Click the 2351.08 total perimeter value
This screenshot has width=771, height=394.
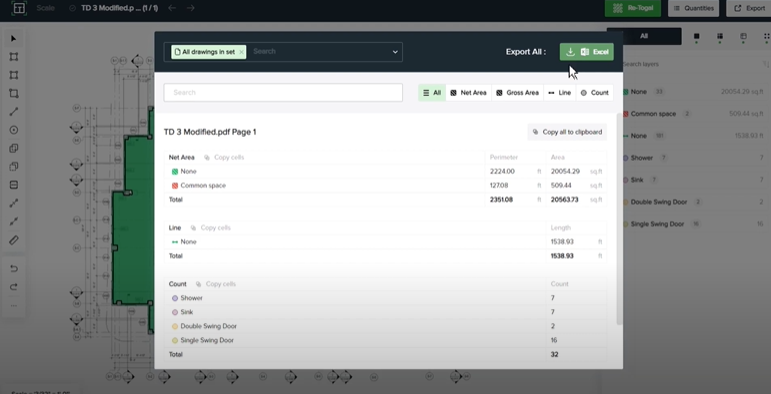(x=502, y=200)
